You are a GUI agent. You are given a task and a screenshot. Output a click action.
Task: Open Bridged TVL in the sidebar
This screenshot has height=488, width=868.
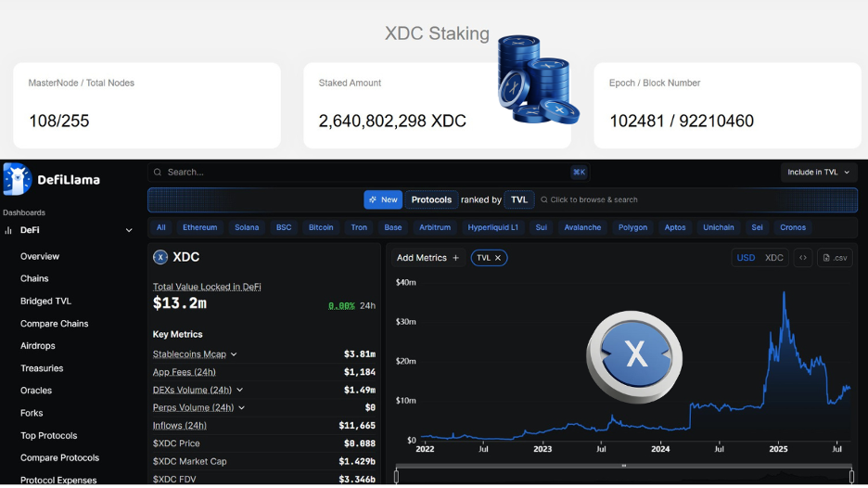pos(46,302)
